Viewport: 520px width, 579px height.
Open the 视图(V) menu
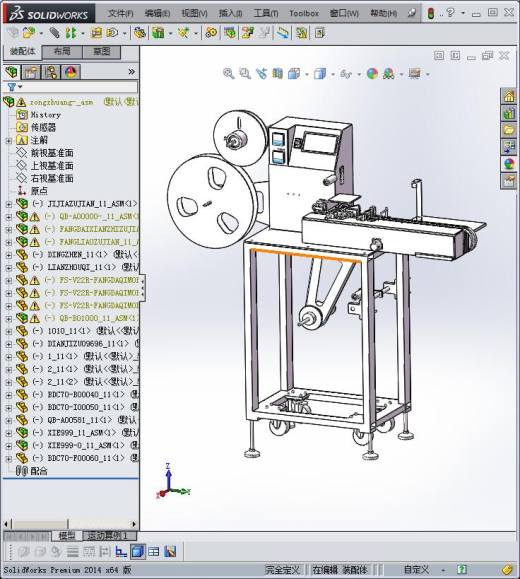[x=194, y=13]
